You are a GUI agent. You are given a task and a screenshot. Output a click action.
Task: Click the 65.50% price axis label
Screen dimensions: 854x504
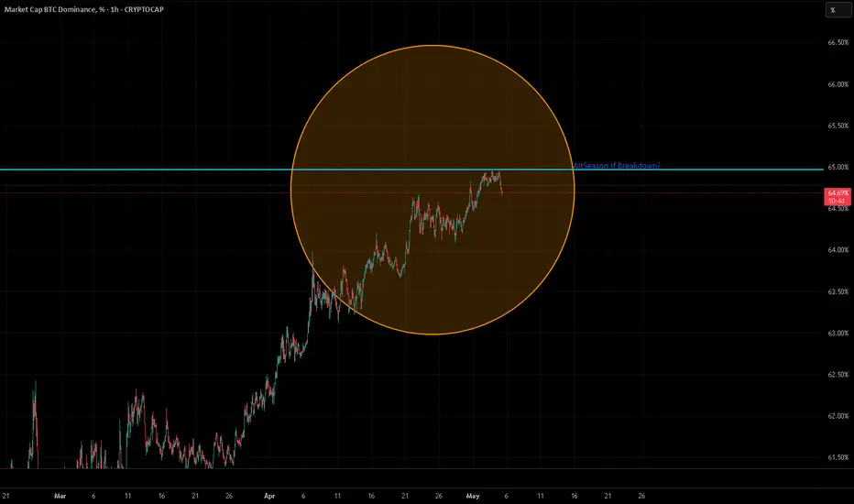click(838, 126)
